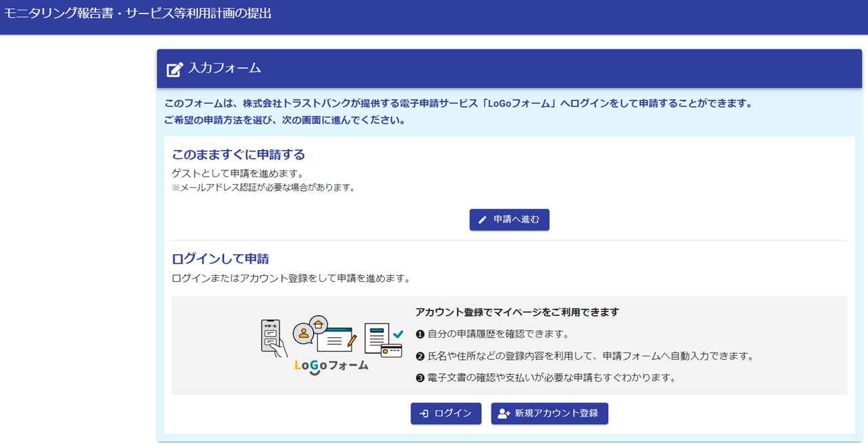Select the このまますぐに申請する section heading
The image size is (868, 447).
coord(237,154)
